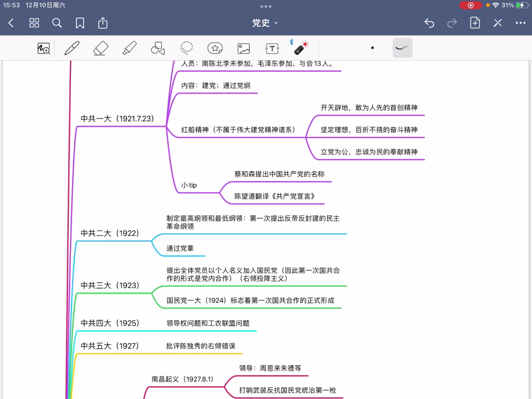Select the Shapes tool
Viewport: 532px width, 399px height.
(x=158, y=48)
